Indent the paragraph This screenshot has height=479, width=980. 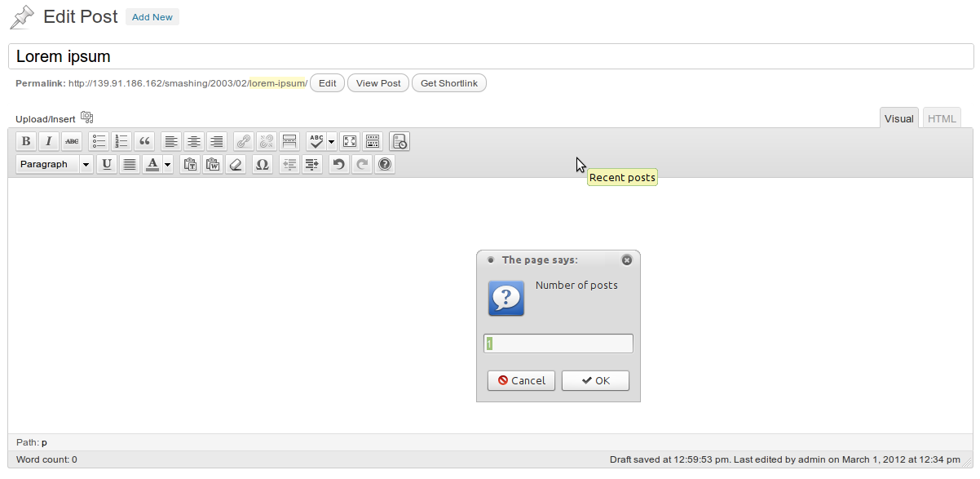[311, 164]
